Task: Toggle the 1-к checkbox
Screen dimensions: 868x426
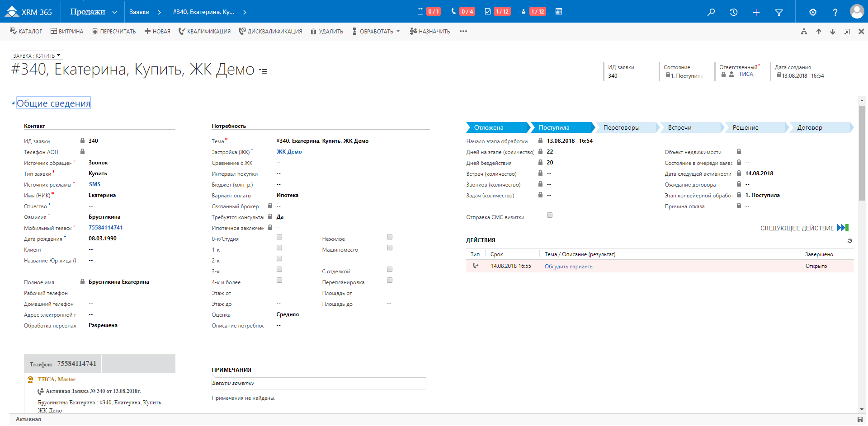Action: 279,248
